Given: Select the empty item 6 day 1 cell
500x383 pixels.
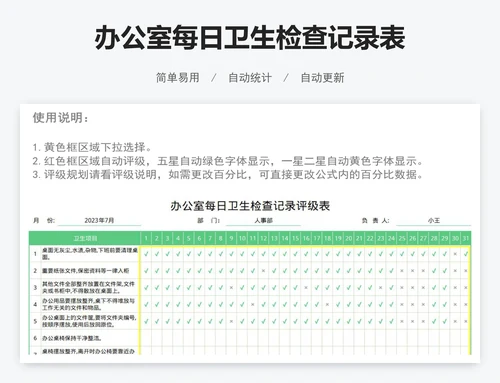Looking at the screenshot, I should pyautogui.click(x=146, y=338).
